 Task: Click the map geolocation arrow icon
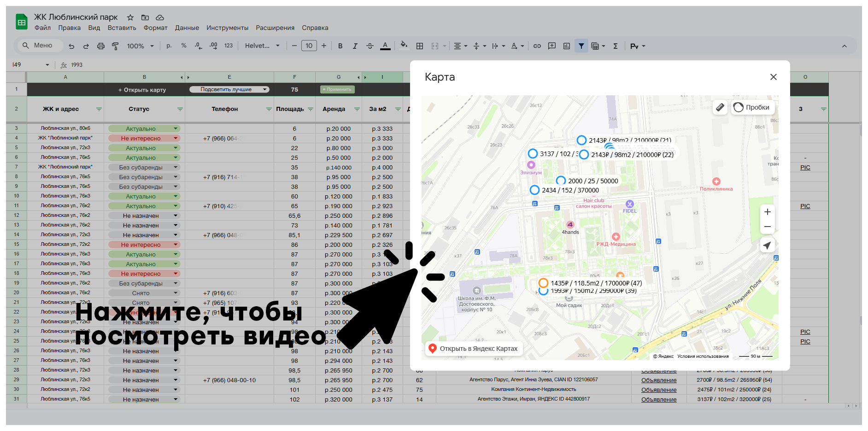pyautogui.click(x=767, y=245)
